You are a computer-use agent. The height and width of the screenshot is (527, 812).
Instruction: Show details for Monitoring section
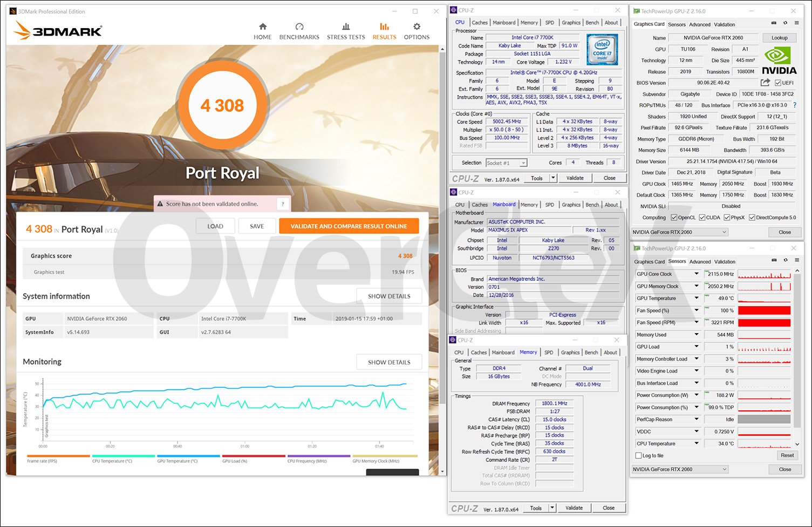pos(389,362)
